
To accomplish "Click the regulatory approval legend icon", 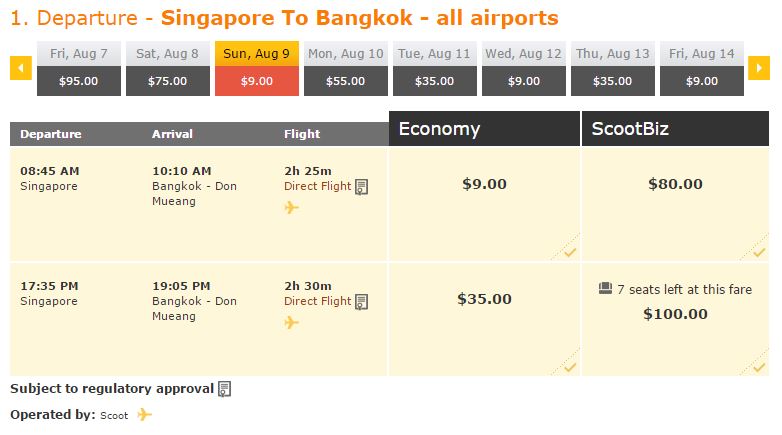I will point(225,389).
